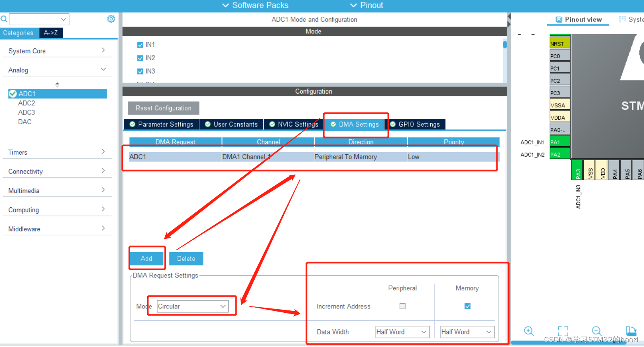Image resolution: width=644 pixels, height=347 pixels.
Task: Open the Pinout dropdown menu
Action: (x=366, y=5)
